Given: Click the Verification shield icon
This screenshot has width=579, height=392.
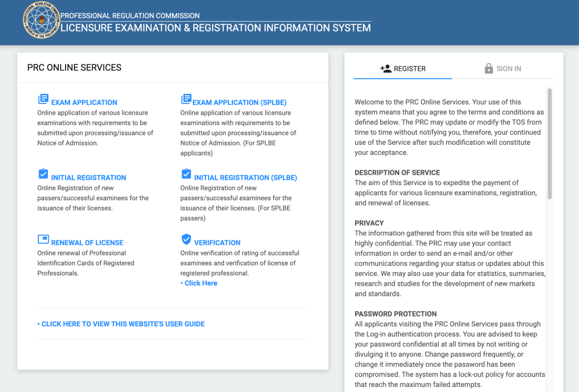Looking at the screenshot, I should click(186, 239).
